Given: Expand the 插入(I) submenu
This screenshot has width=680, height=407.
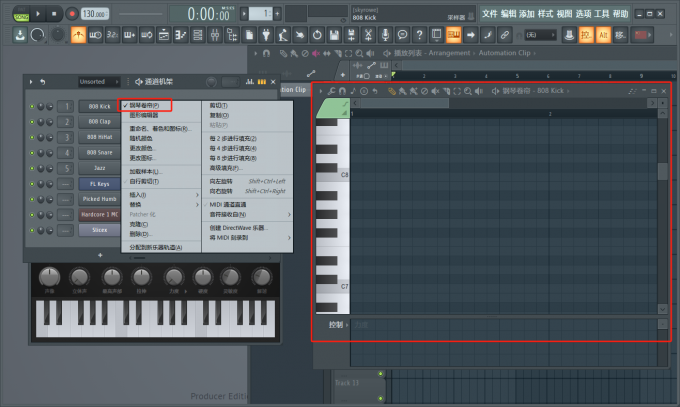Looking at the screenshot, I should tap(161, 195).
